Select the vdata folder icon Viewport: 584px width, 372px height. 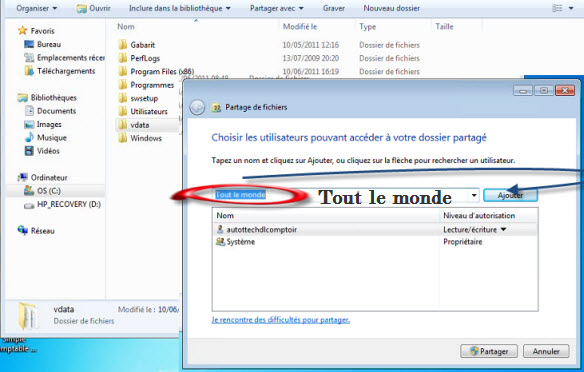(123, 125)
